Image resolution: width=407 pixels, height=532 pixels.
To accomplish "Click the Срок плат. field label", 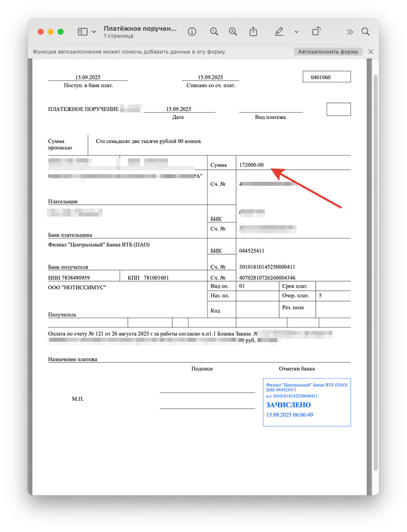I will coord(295,286).
